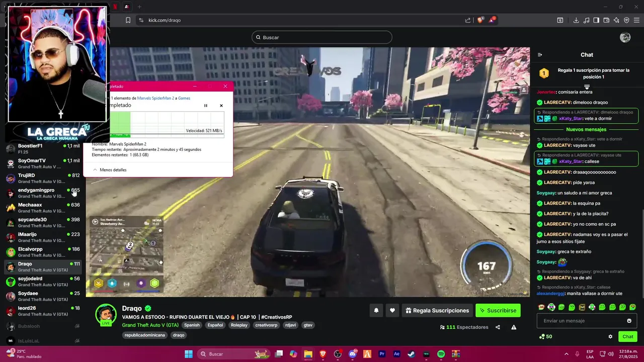Select the gtav tag
This screenshot has height=362, width=644.
point(308,325)
